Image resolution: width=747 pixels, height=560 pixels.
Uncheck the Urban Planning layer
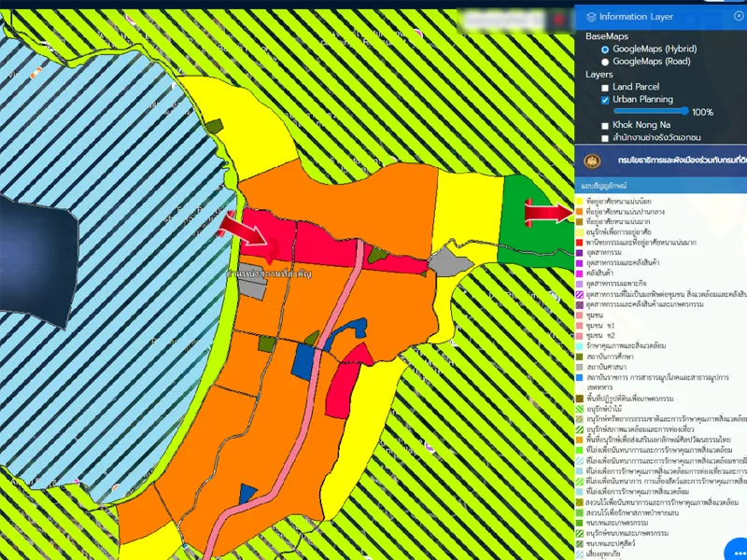(605, 99)
